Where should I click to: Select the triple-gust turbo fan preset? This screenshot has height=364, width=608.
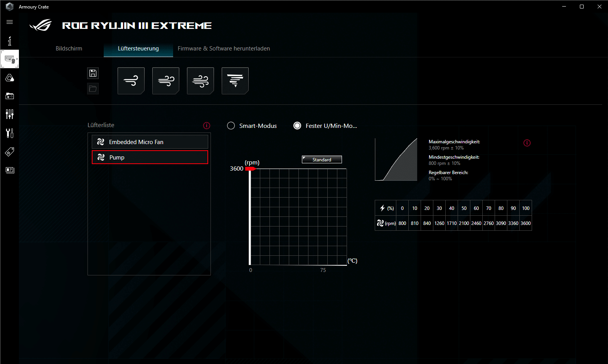(200, 81)
